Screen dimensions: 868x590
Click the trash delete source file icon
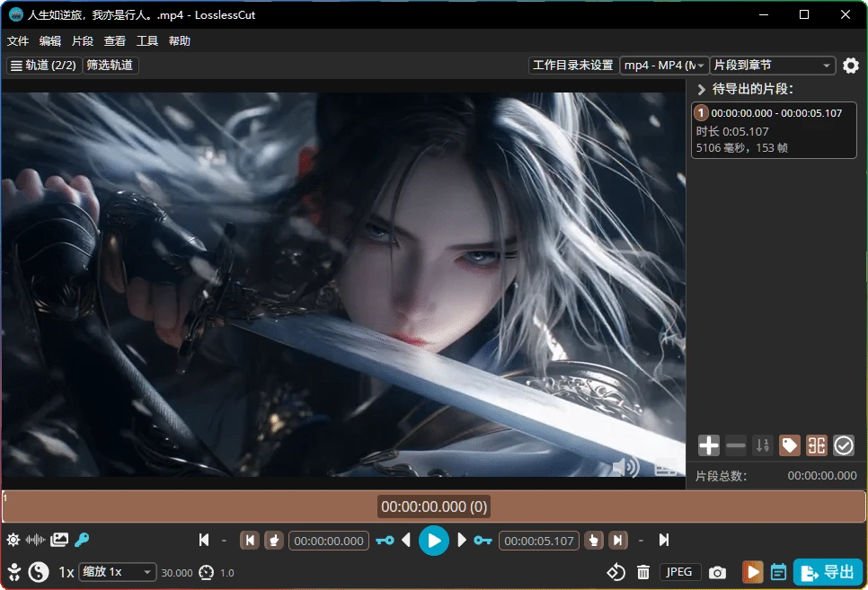coord(643,572)
